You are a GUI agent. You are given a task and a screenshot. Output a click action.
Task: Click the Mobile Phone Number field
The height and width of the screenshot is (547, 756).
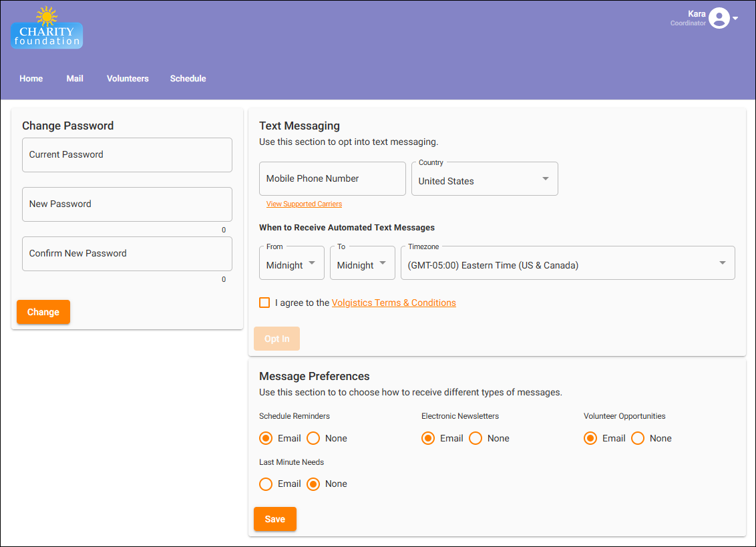332,178
